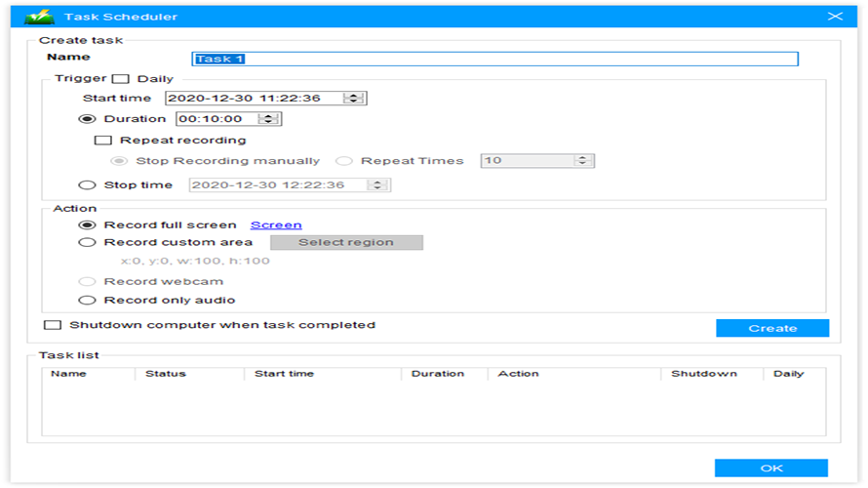
Task: Tick Shutdown computer when task completed
Action: pyautogui.click(x=53, y=325)
